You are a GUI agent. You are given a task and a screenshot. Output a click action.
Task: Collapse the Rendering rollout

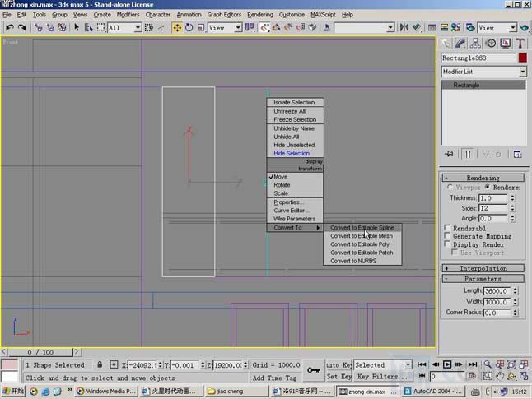483,178
